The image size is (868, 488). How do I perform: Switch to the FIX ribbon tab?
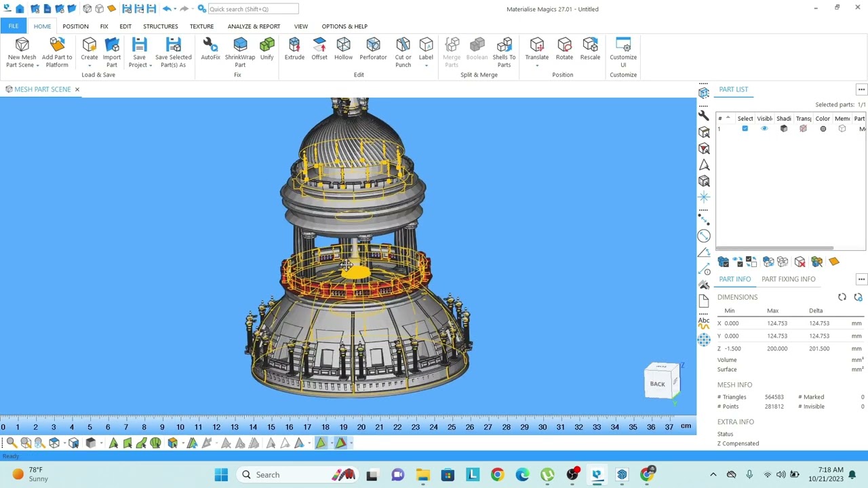104,26
